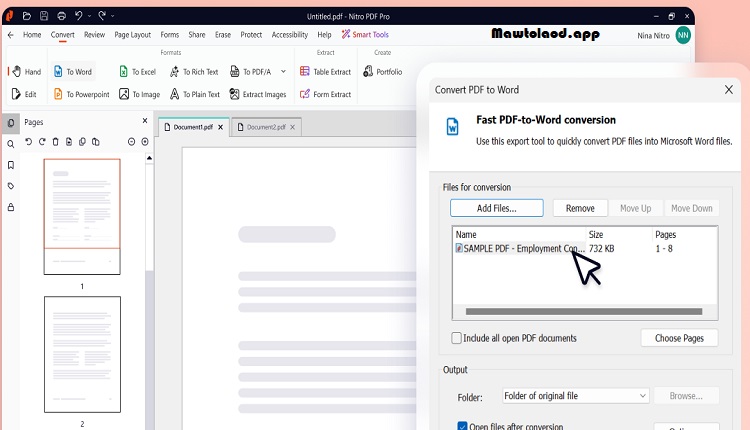
Task: Select the page 2 thumbnail
Action: coord(82,354)
